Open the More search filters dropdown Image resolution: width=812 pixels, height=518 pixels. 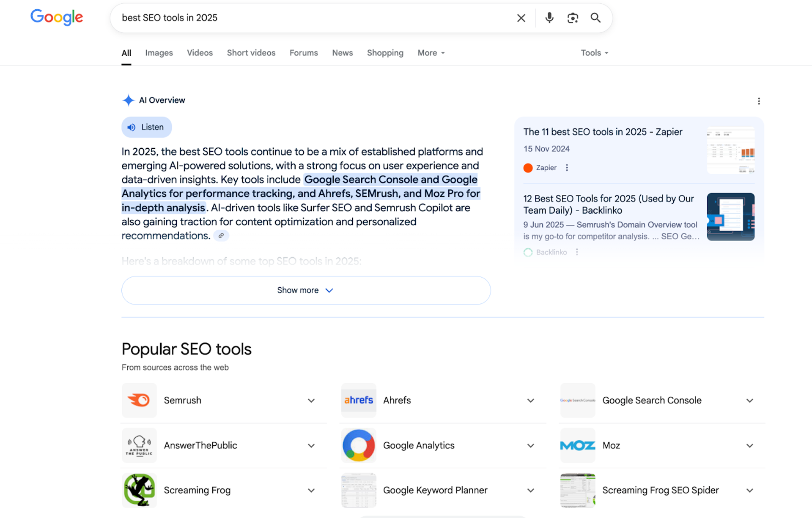(x=431, y=53)
